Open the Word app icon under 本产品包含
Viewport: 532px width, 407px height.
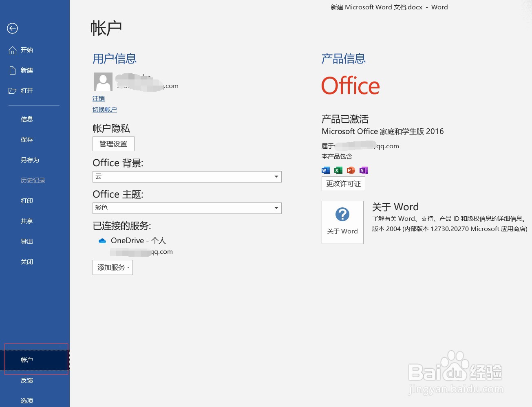[325, 170]
